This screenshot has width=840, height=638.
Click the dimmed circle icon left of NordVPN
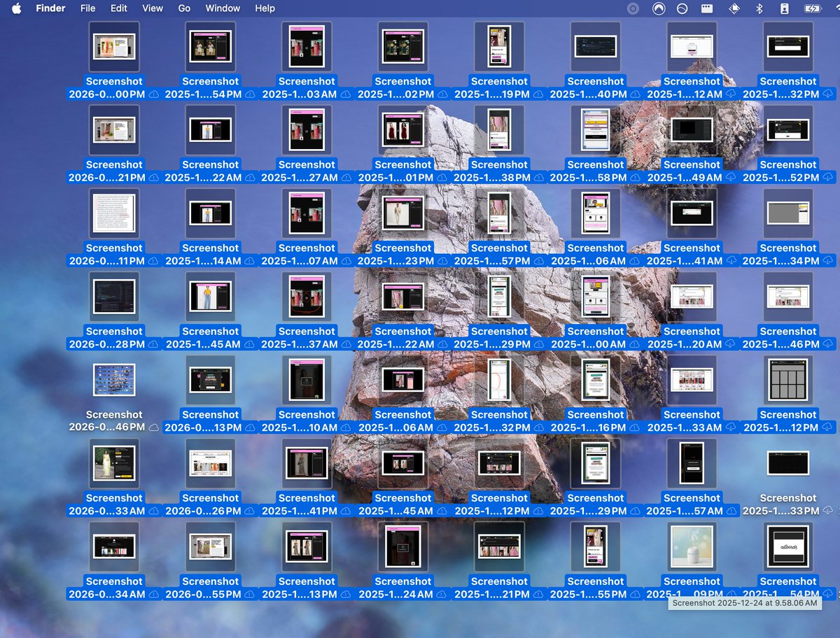pyautogui.click(x=633, y=8)
